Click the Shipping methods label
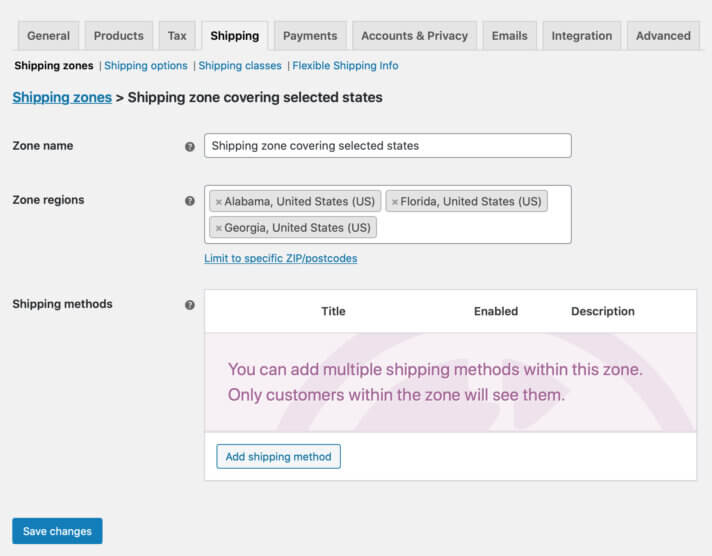This screenshot has width=712, height=556. 62,304
